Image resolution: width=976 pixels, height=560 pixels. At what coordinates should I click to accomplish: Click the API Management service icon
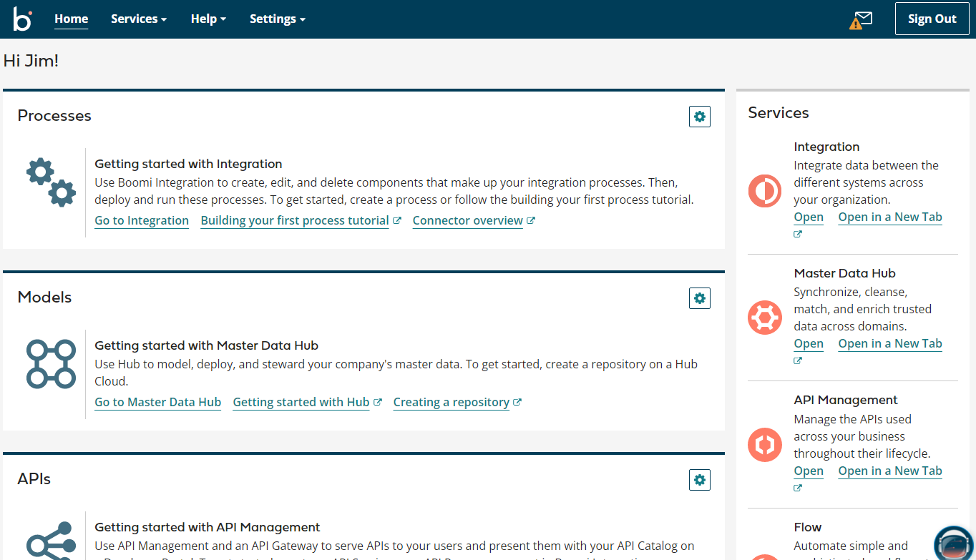point(765,445)
